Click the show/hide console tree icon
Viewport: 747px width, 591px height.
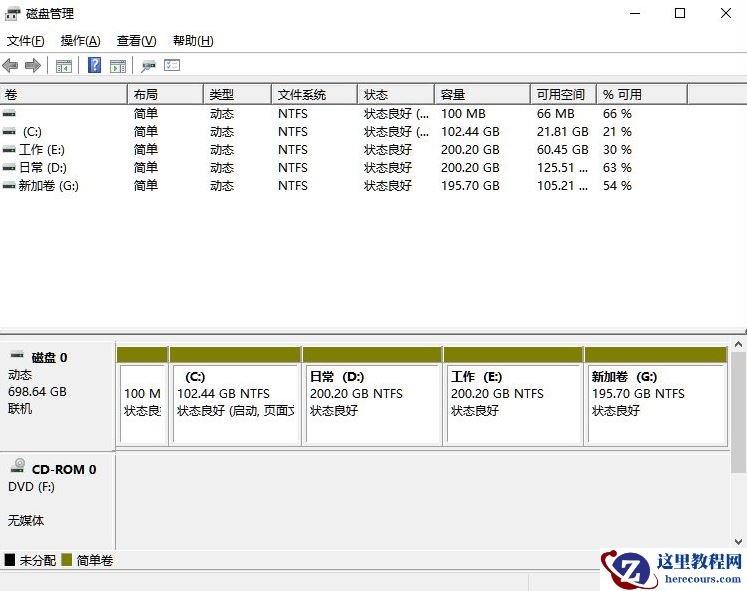pos(64,66)
